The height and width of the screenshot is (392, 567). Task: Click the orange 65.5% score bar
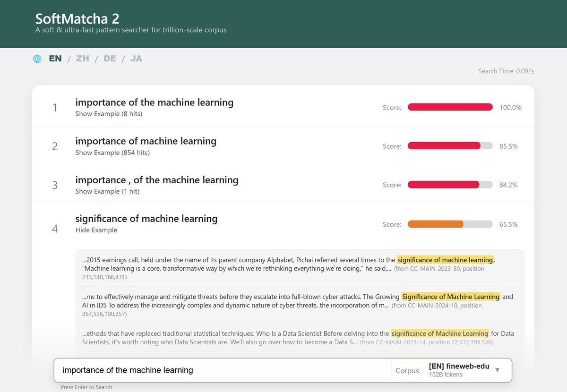[450, 224]
